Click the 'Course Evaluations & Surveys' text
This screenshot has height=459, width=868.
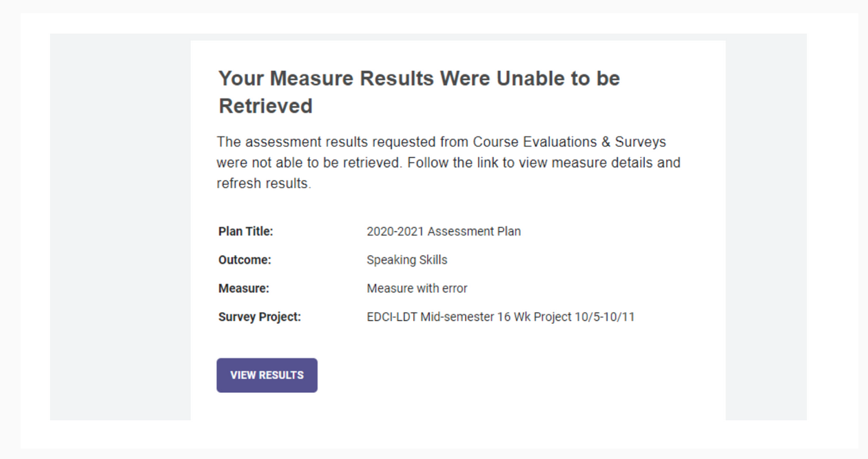tap(570, 142)
